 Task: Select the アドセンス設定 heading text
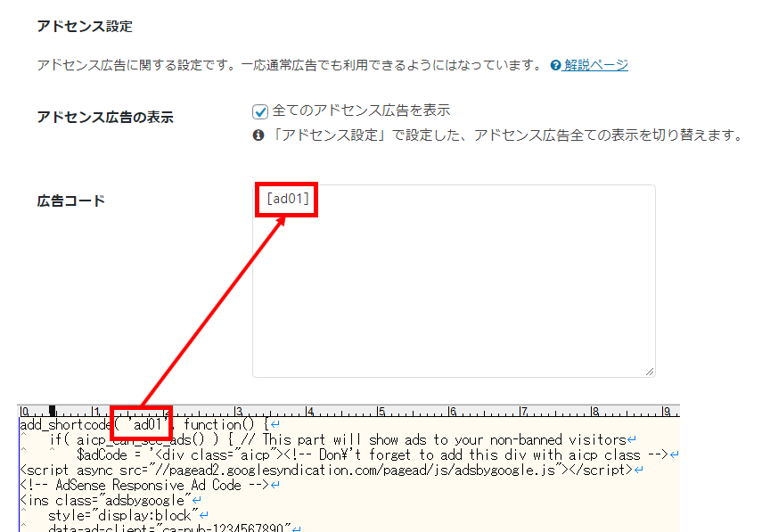85,26
